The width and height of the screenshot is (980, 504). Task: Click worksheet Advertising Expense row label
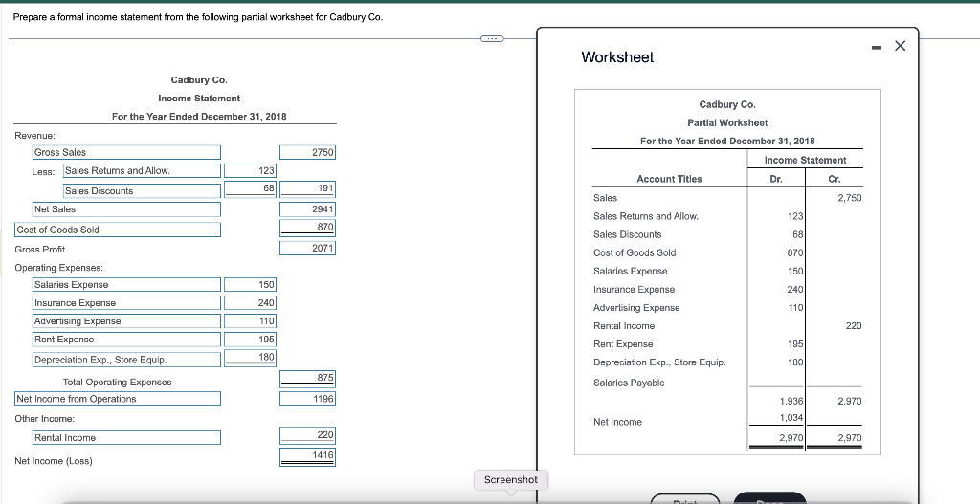pyautogui.click(x=636, y=308)
